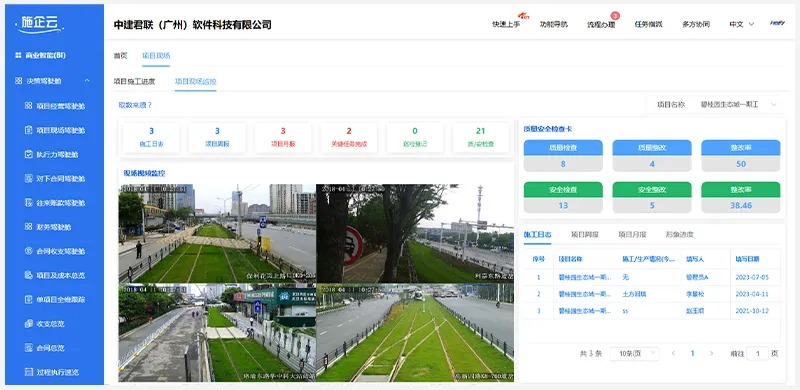
Task: Click the green 整改率 card showing 38.46
Action: [741, 197]
